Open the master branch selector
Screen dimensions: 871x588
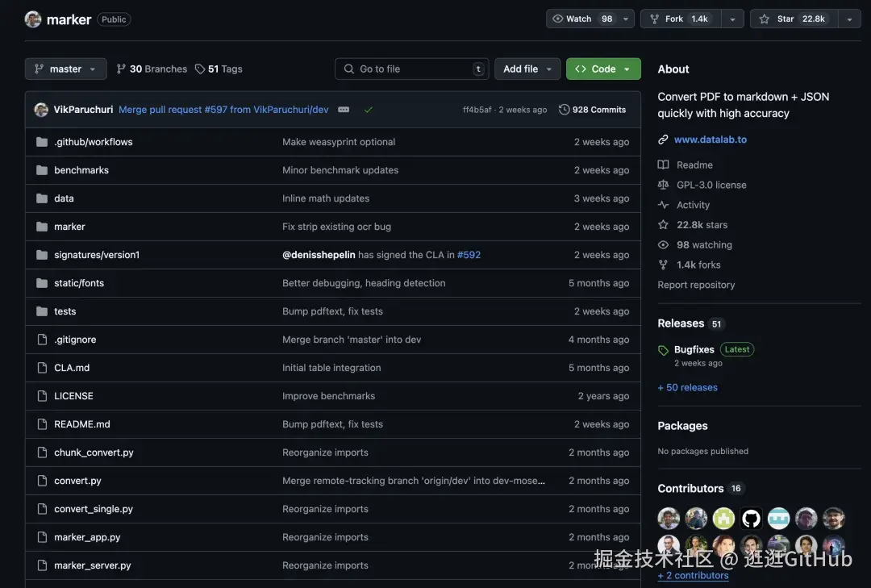[x=65, y=69]
